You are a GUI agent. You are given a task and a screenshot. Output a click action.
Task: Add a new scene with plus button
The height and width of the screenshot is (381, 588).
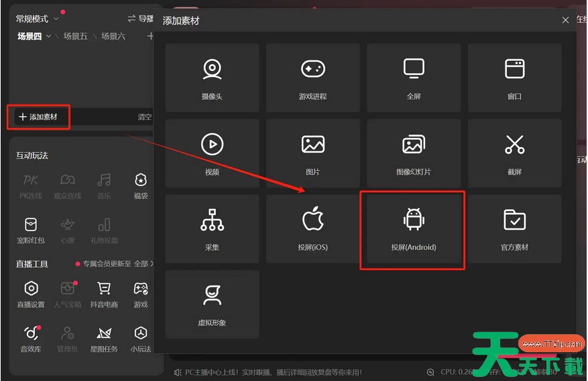(x=150, y=36)
